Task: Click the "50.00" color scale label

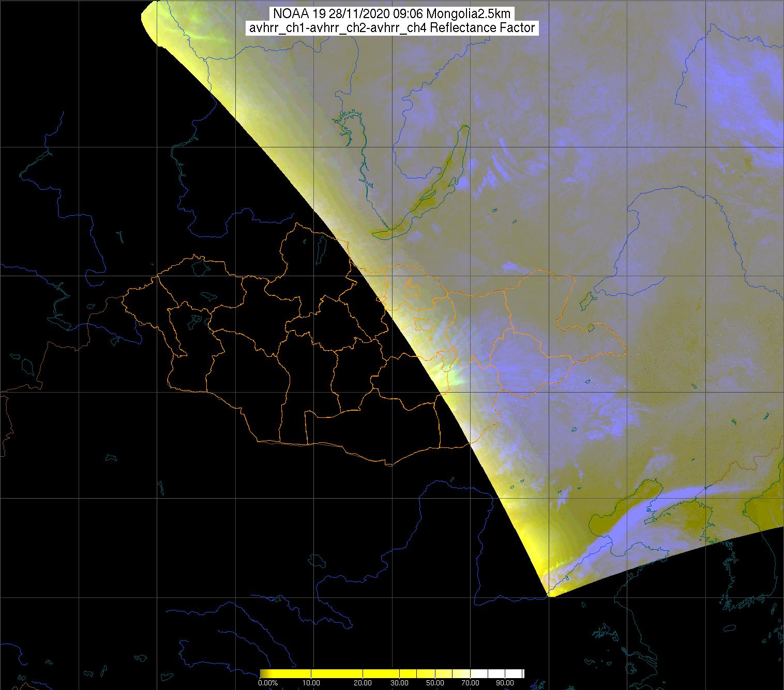Action: 436,684
